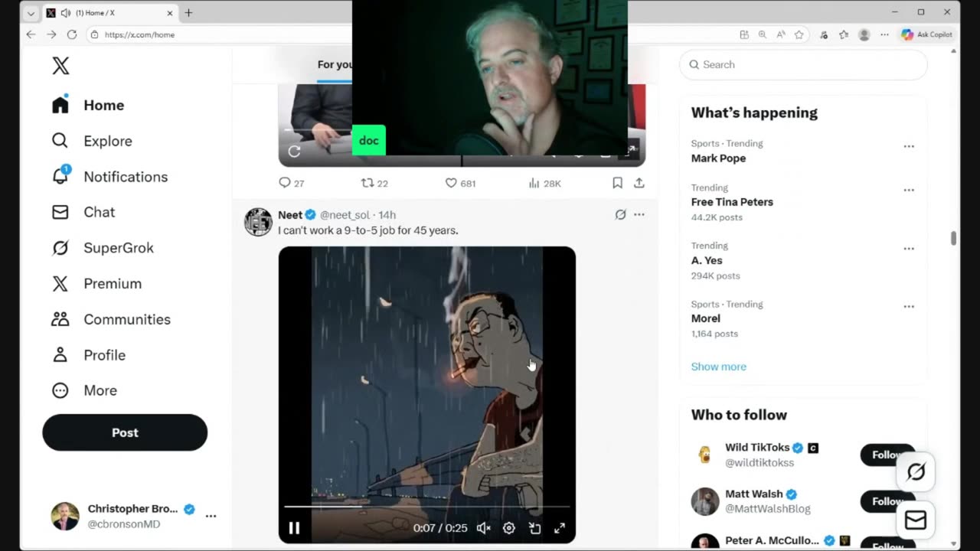Enter fullscreen on Neet video
The image size is (980, 551).
coord(560,528)
